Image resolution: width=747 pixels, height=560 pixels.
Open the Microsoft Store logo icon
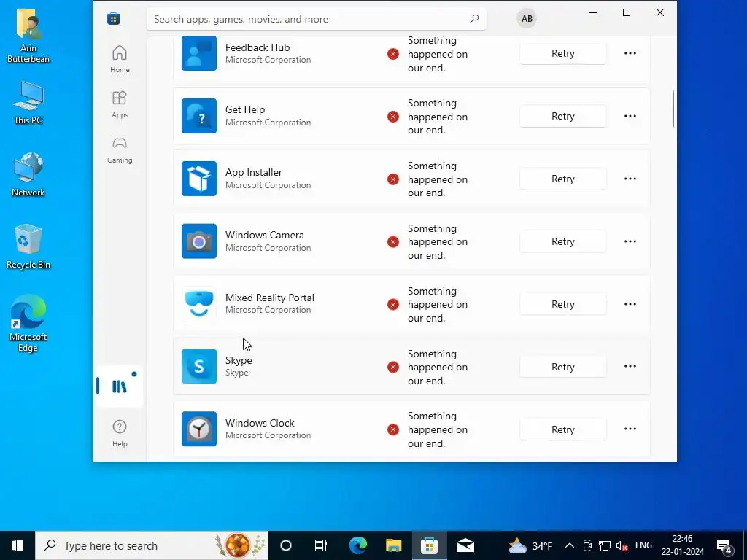click(113, 18)
